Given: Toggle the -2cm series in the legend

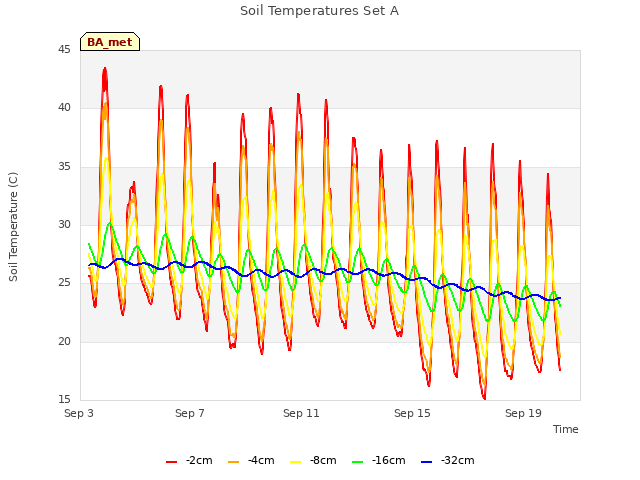Looking at the screenshot, I should pyautogui.click(x=189, y=460).
